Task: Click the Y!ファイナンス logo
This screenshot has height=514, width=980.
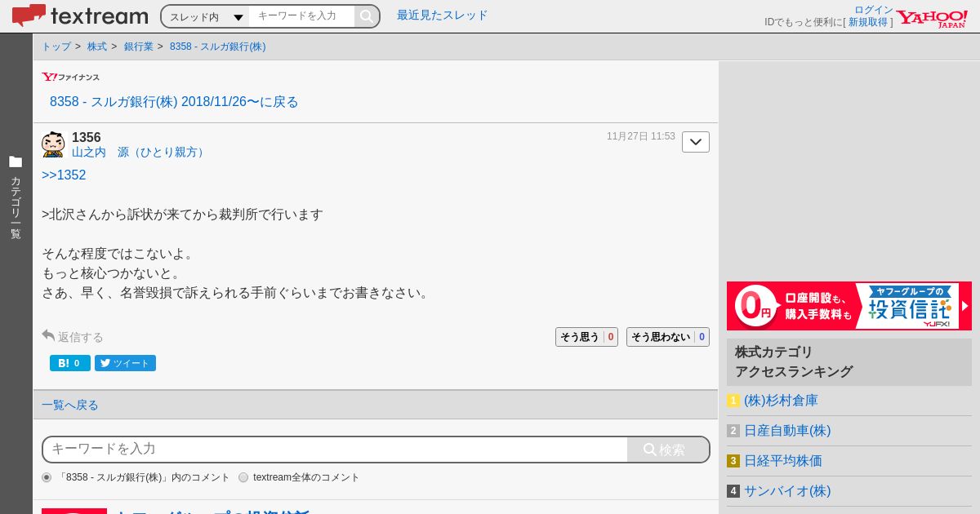Action: (x=71, y=77)
